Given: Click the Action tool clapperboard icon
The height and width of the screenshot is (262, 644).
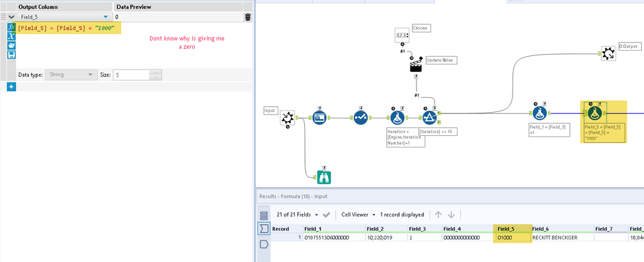Looking at the screenshot, I should pyautogui.click(x=416, y=66).
